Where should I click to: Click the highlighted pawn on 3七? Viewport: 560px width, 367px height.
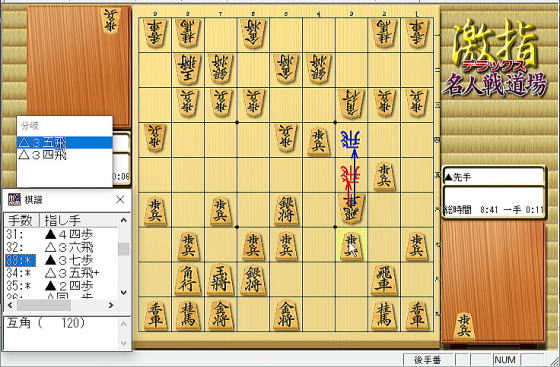[x=351, y=245]
